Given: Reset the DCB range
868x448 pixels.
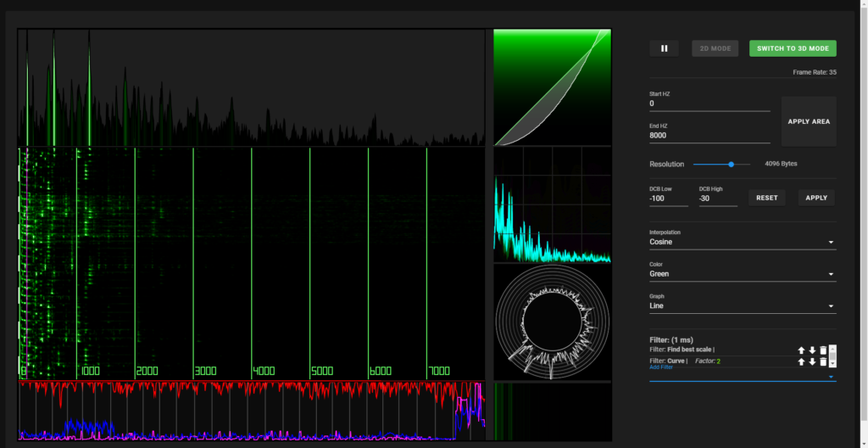Looking at the screenshot, I should 766,198.
